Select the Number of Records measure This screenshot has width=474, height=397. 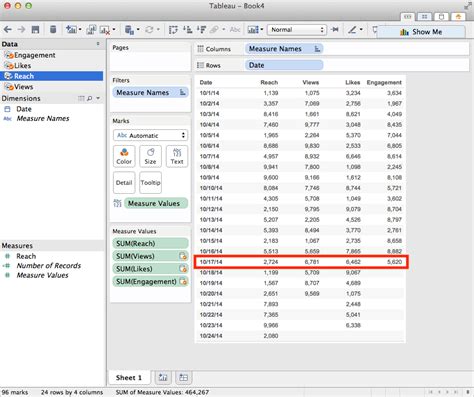[49, 266]
